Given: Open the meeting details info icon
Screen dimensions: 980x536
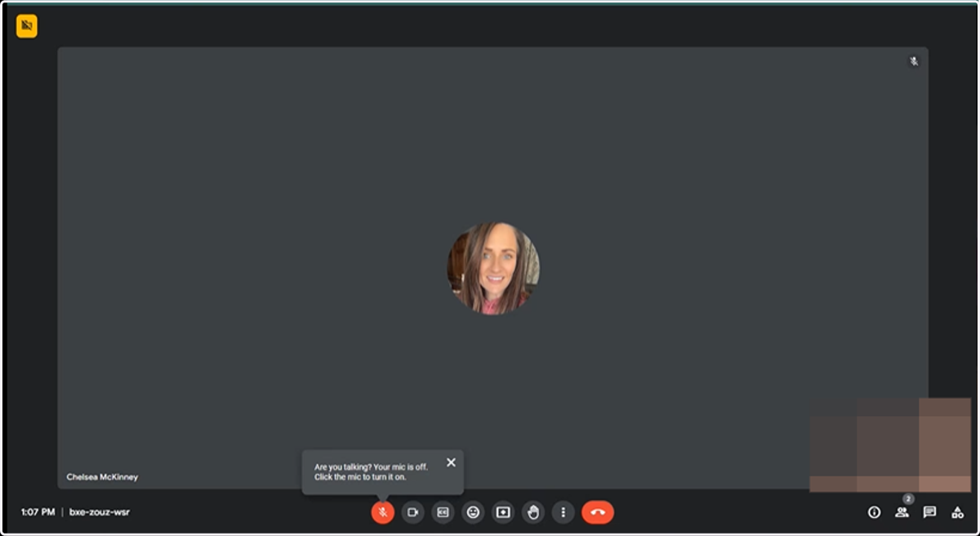Looking at the screenshot, I should pyautogui.click(x=874, y=512).
